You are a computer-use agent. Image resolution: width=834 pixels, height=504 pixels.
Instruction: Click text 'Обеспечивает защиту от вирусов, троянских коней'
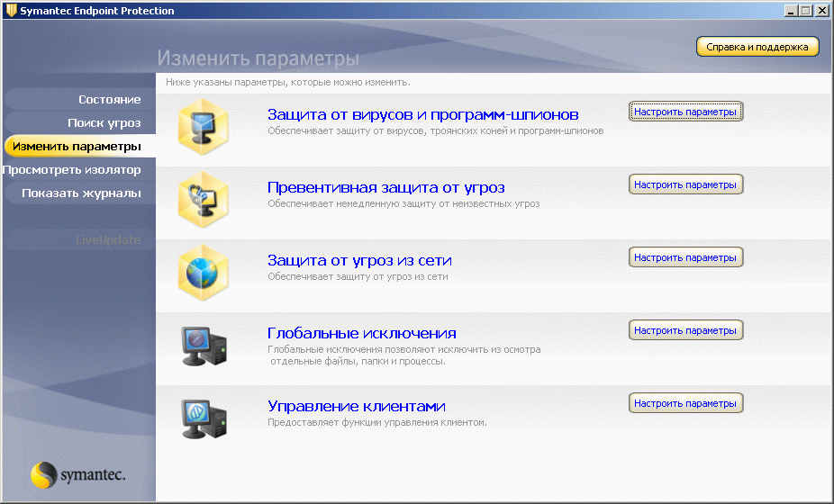(x=388, y=130)
